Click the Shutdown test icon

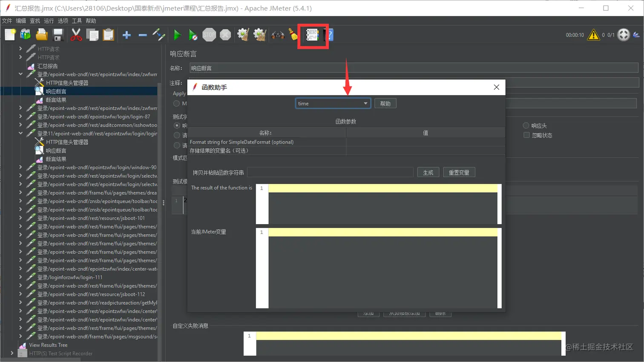pos(225,35)
